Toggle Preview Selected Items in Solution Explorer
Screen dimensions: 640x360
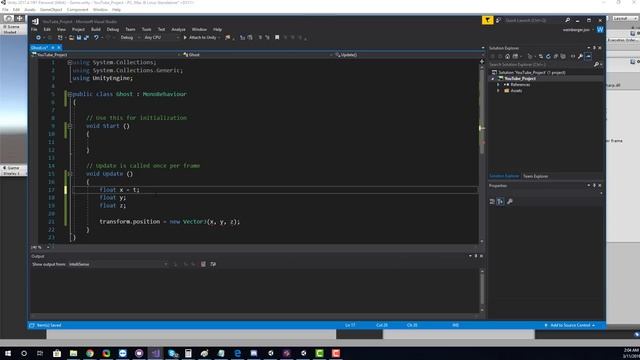tap(588, 56)
